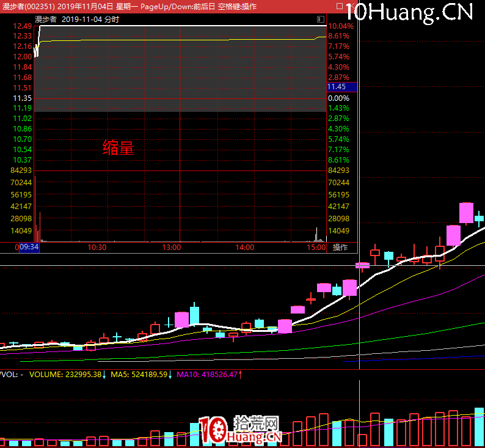Select the 13:00 time label
Image resolution: width=485 pixels, height=448 pixels.
(x=172, y=248)
